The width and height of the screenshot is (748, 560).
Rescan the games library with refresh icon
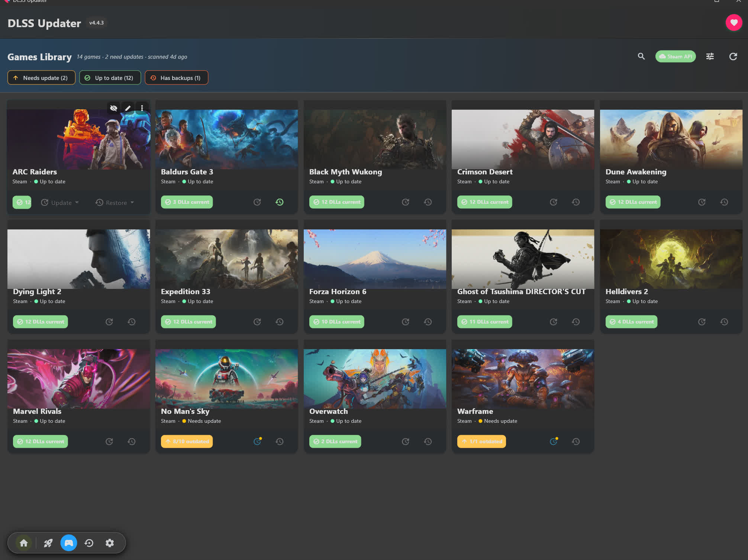(x=733, y=57)
